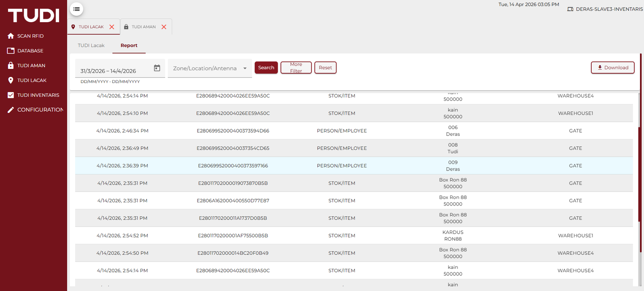This screenshot has width=644, height=291.
Task: Click the Scan RFID home icon
Action: 11,36
